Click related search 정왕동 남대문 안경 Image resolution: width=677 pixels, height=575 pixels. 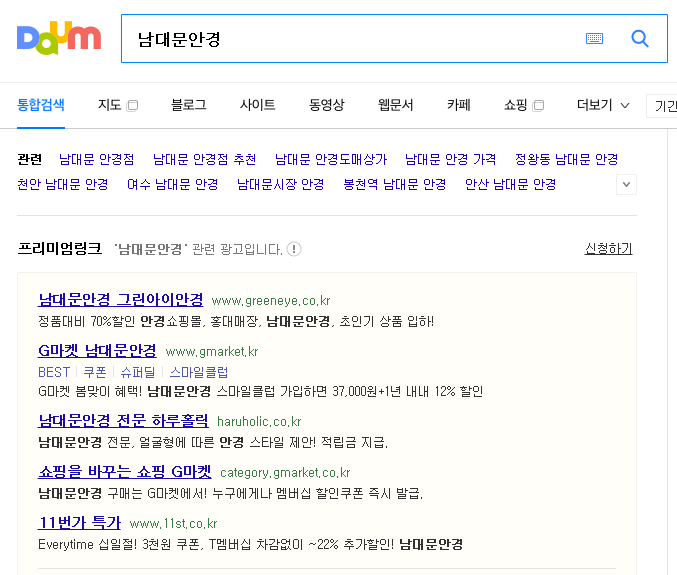click(566, 159)
